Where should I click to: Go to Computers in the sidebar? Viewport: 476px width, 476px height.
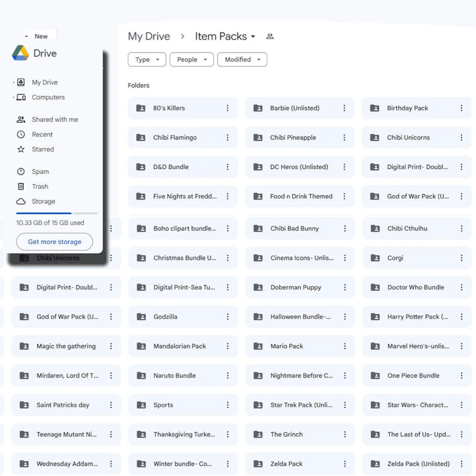coord(48,97)
